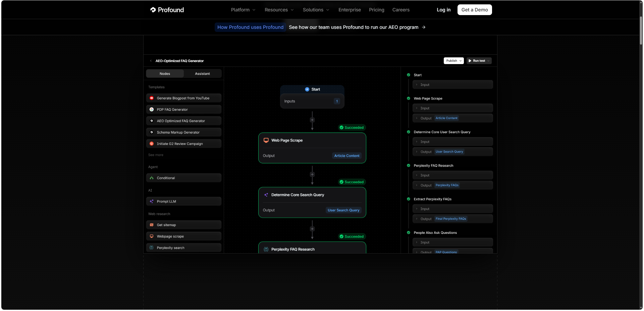The width and height of the screenshot is (644, 311).
Task: Click the Succeeded badge above Determine Core Search Query
Action: pos(352,182)
